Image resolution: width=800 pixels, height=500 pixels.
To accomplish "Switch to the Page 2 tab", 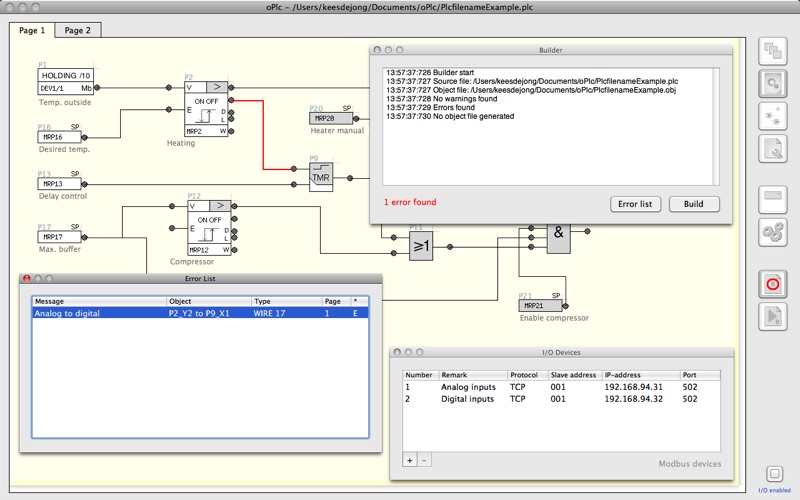I will (78, 30).
